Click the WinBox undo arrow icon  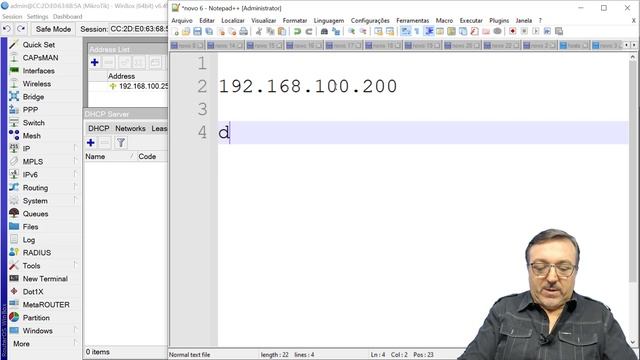[x=7, y=29]
